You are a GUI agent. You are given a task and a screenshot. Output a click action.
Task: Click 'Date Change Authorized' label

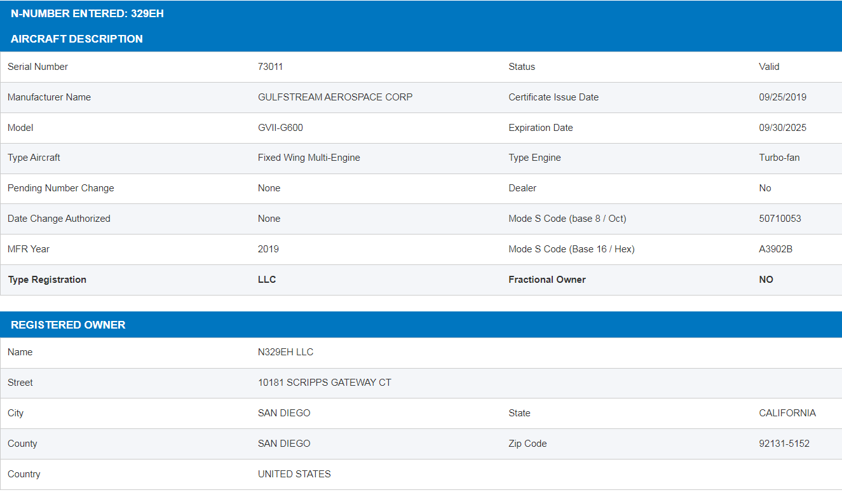(x=59, y=219)
